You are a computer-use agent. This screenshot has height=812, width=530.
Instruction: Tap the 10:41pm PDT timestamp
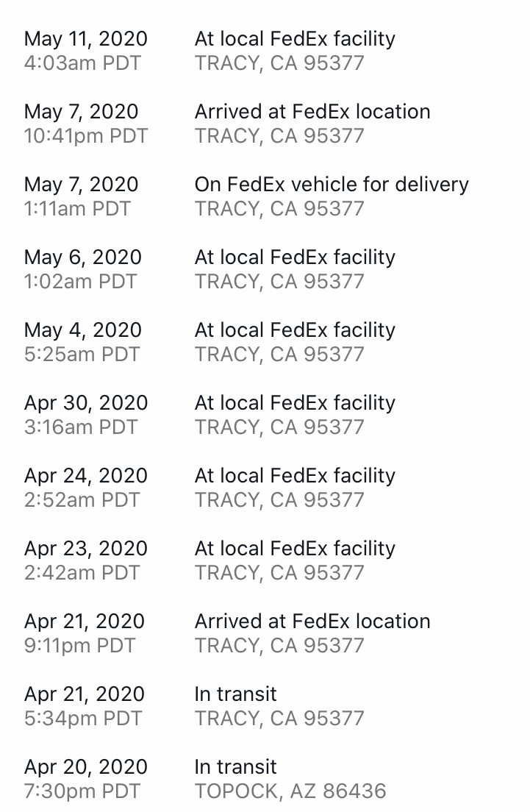[86, 136]
